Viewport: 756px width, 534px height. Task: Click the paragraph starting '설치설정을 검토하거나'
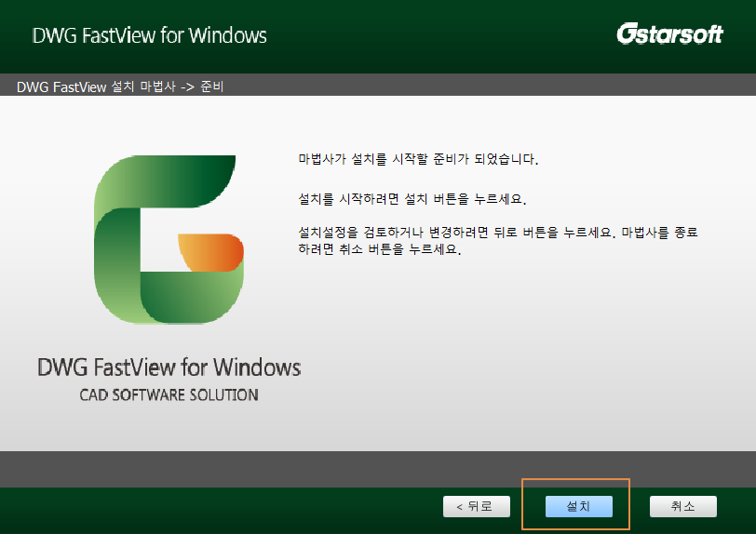click(498, 241)
